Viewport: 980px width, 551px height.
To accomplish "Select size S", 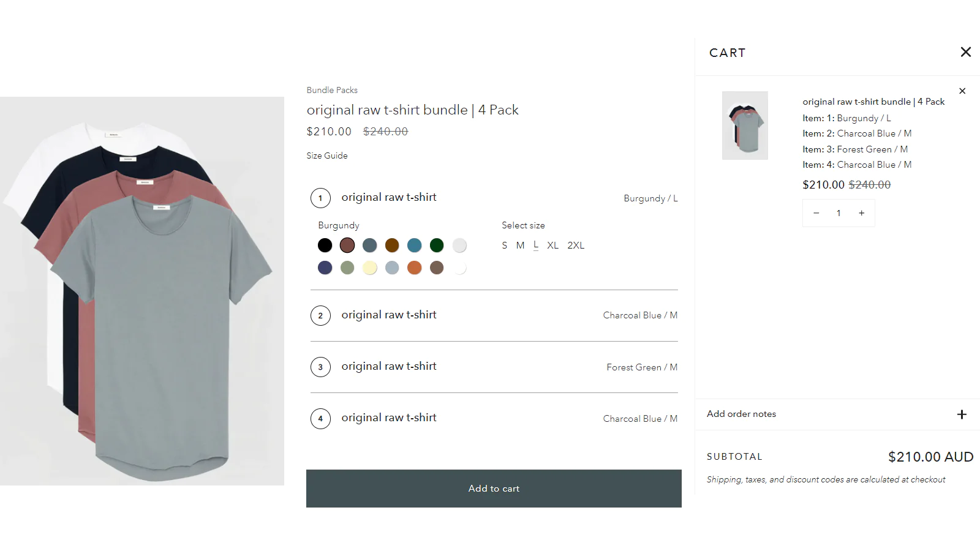I will pyautogui.click(x=505, y=246).
